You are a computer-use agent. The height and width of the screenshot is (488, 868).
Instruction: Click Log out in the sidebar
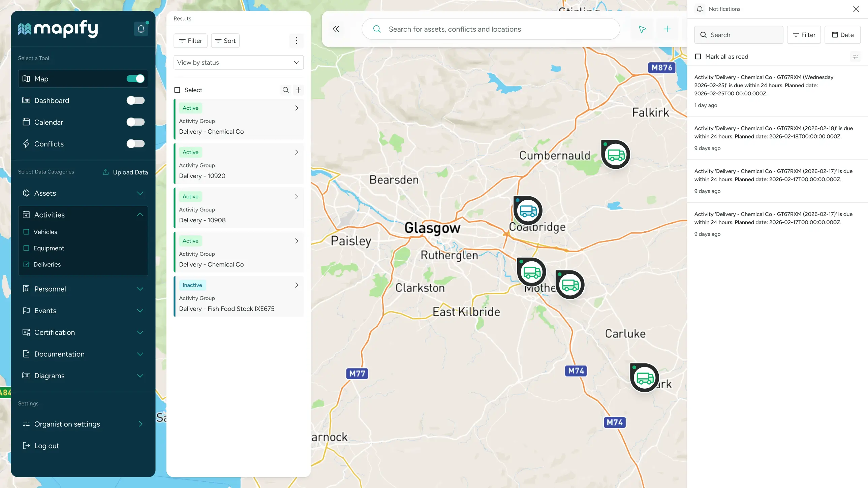tap(46, 446)
